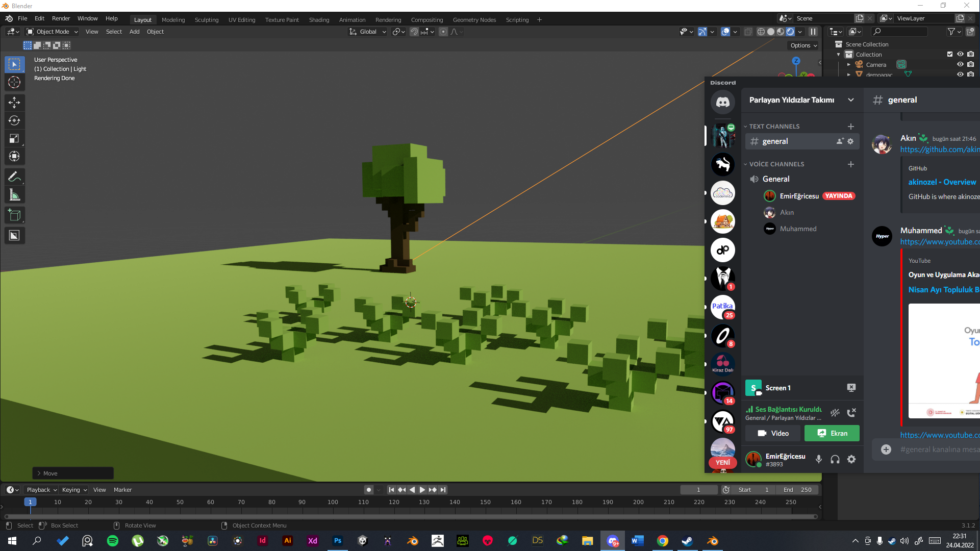Toggle rendered viewport shading mode

[x=790, y=32]
